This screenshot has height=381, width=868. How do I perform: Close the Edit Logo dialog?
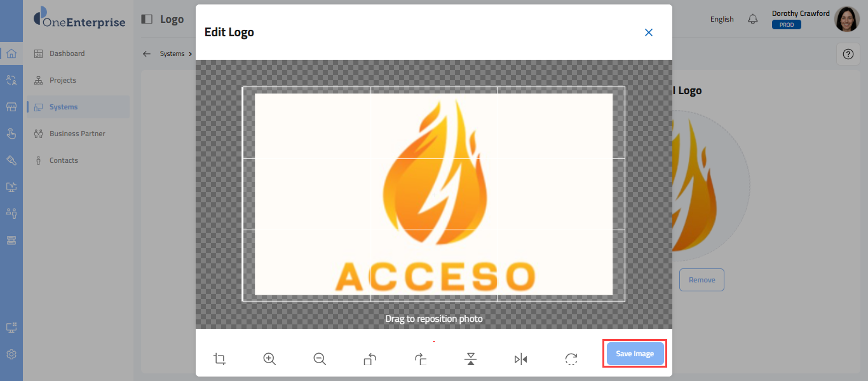tap(649, 32)
